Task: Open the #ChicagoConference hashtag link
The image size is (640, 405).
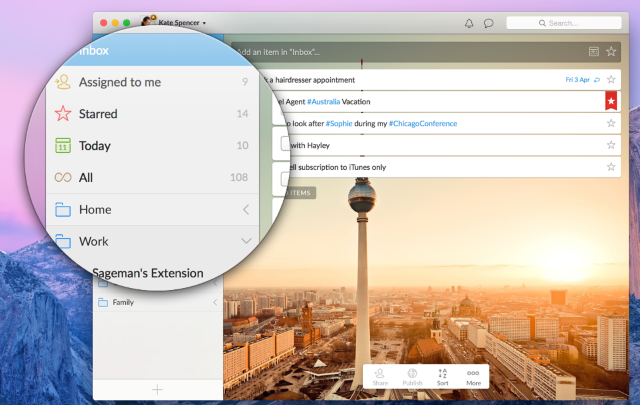Action: pos(423,123)
